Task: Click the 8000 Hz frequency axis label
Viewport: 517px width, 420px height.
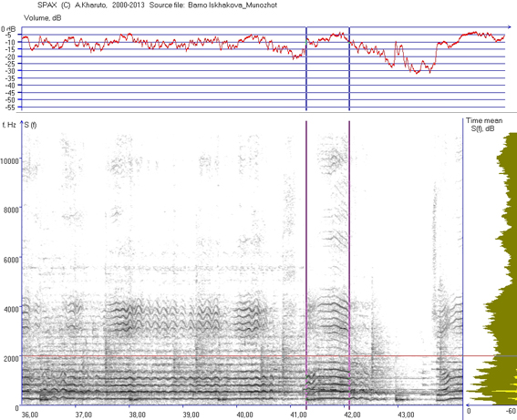Action: 11,210
